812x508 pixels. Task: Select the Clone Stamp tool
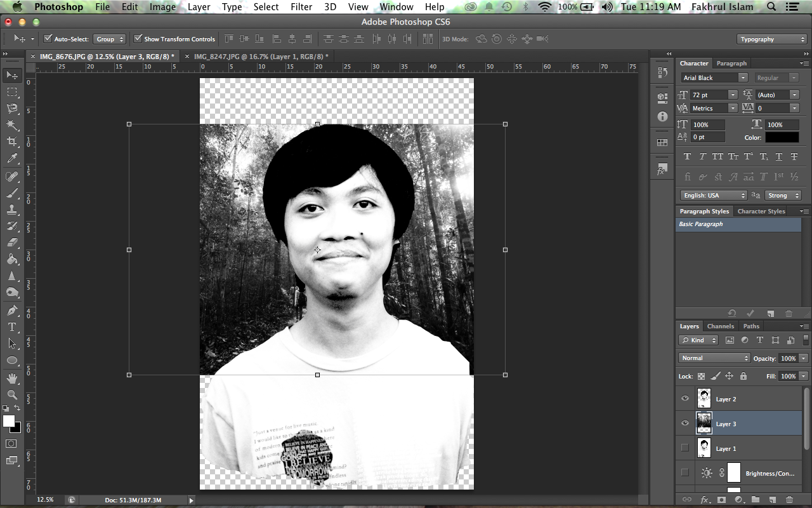click(12, 210)
